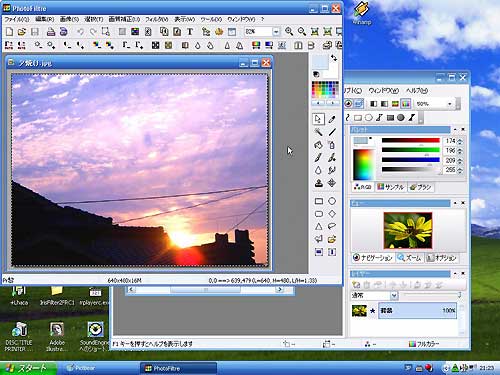Select the paintbrush tool
The image size is (500, 375).
318,157
